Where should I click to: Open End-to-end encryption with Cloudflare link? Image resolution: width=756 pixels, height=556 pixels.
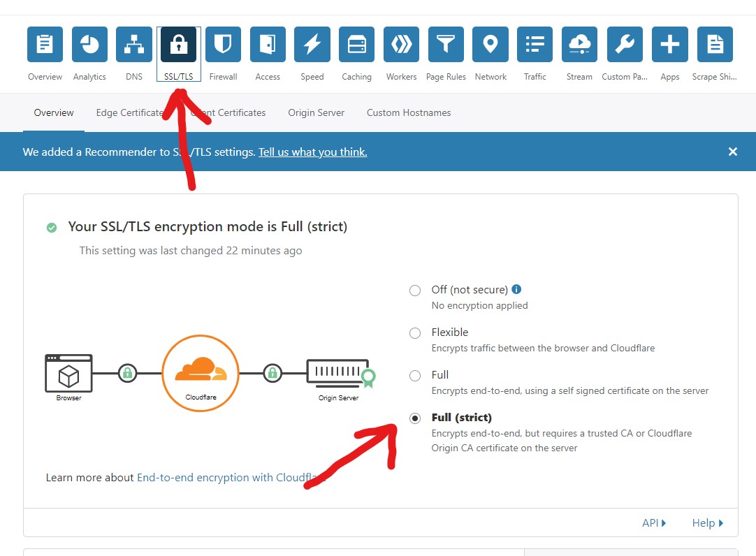(231, 478)
